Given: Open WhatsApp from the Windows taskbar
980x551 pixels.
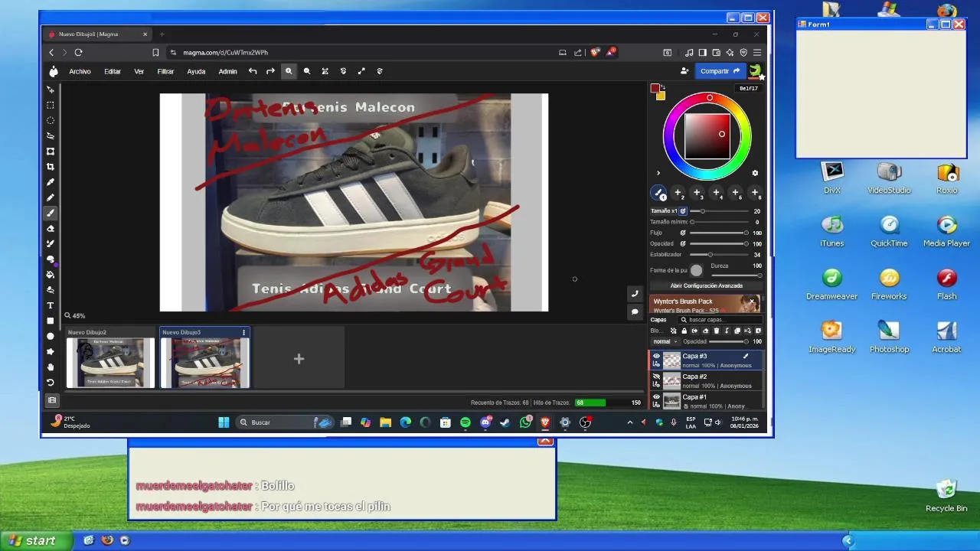Looking at the screenshot, I should (x=525, y=422).
